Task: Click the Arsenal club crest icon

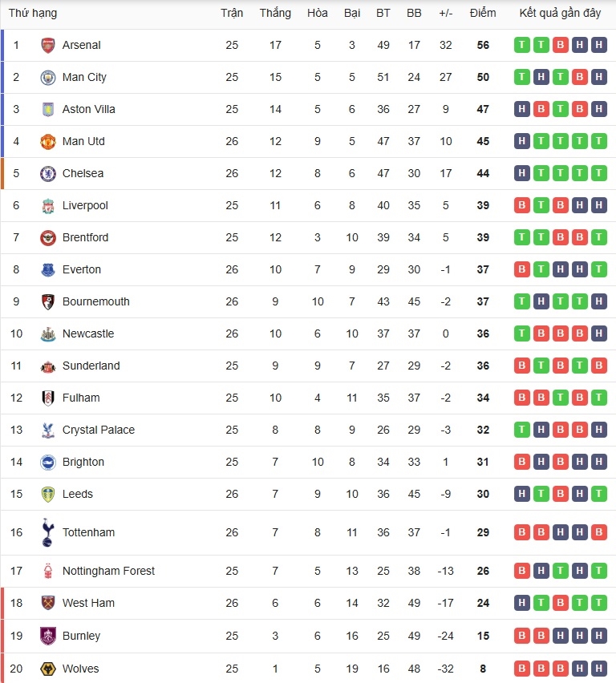Action: pyautogui.click(x=48, y=45)
